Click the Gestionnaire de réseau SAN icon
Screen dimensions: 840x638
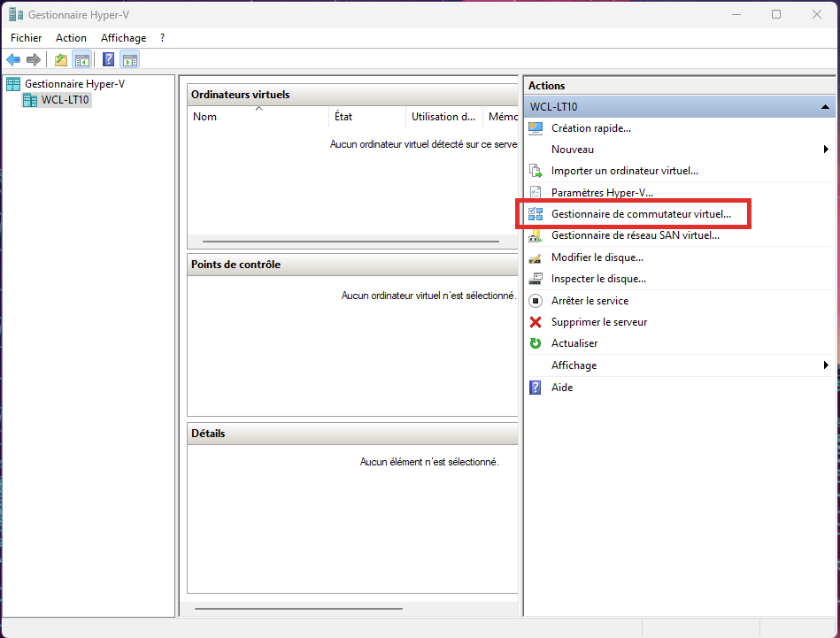click(x=536, y=235)
